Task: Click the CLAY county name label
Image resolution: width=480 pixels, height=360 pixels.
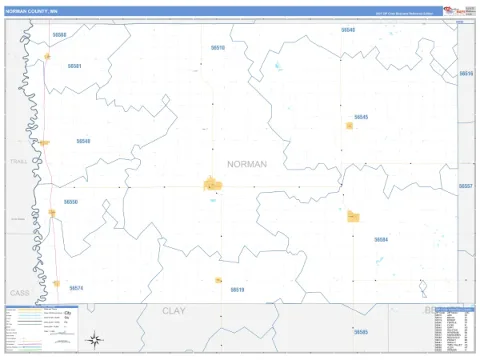Action: click(x=174, y=311)
